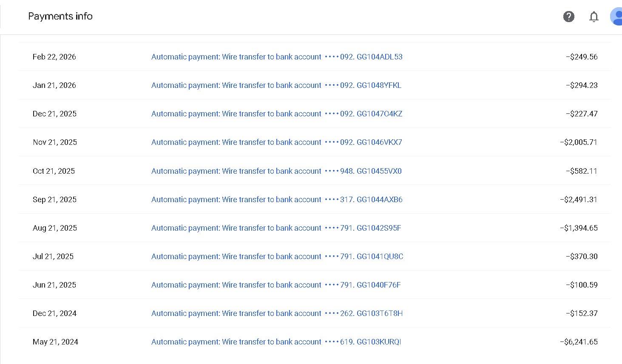Click the -$2,491.31 amount

point(579,200)
